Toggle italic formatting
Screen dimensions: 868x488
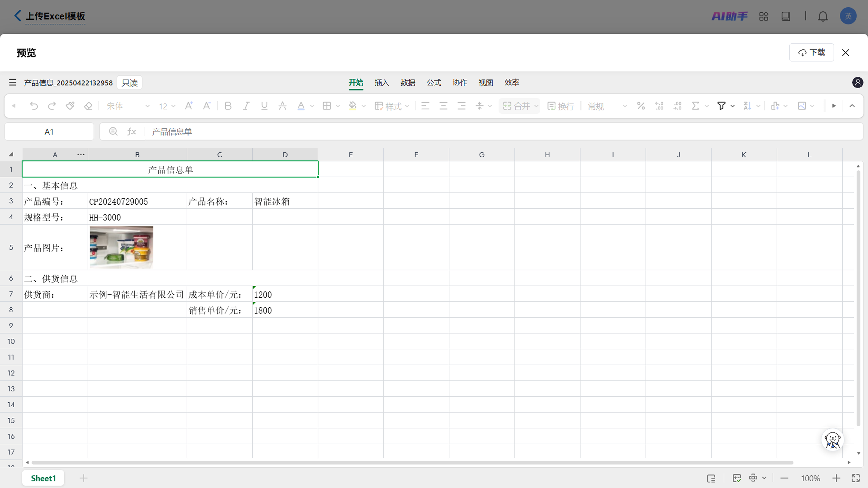click(x=246, y=106)
